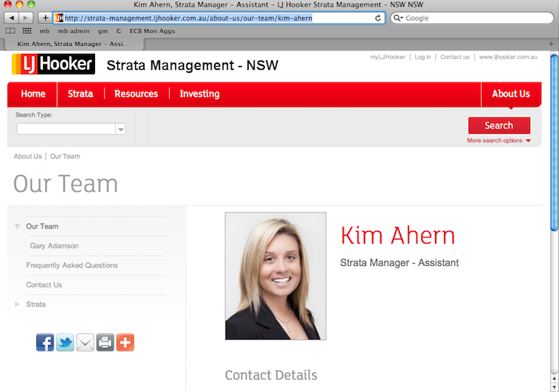Open the ECB Mon Aggs bookmark
Image resolution: width=559 pixels, height=392 pixels.
(x=152, y=31)
